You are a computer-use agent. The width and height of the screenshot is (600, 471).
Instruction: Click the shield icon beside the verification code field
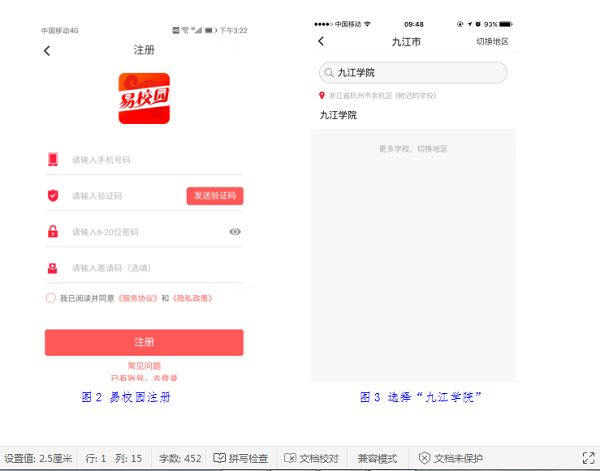coord(52,196)
